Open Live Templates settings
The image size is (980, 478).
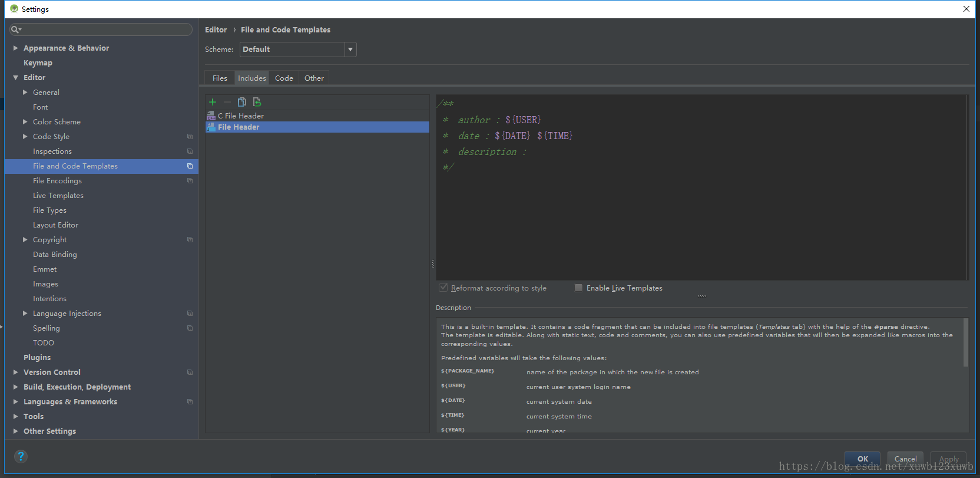click(x=58, y=196)
